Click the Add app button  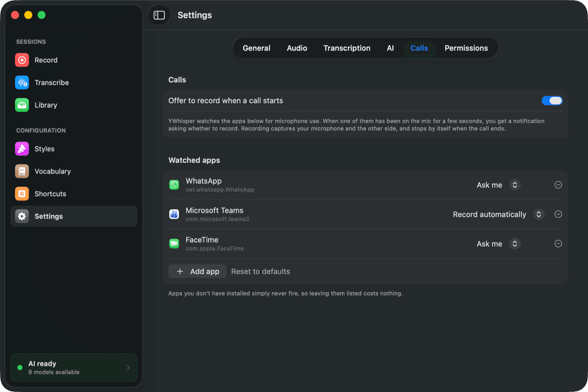tap(197, 271)
